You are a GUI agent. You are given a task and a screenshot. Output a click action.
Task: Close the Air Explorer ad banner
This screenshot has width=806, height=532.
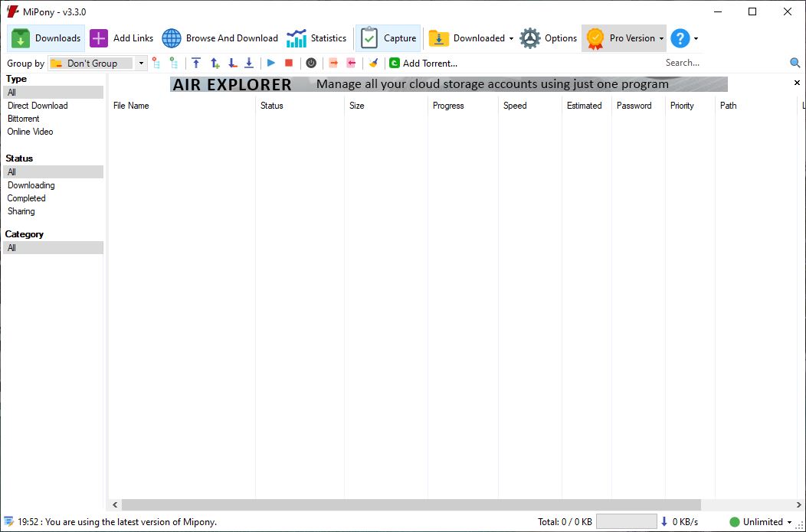coord(797,83)
